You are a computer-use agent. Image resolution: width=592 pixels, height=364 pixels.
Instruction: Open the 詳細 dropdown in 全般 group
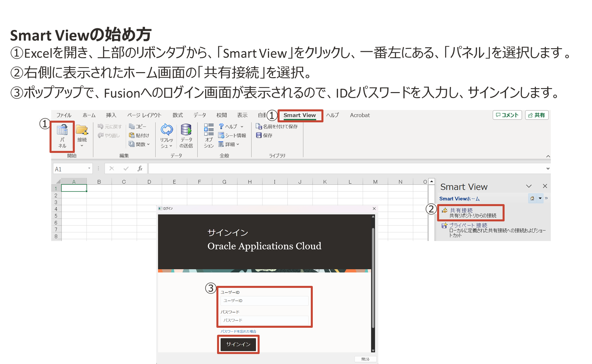pyautogui.click(x=238, y=144)
